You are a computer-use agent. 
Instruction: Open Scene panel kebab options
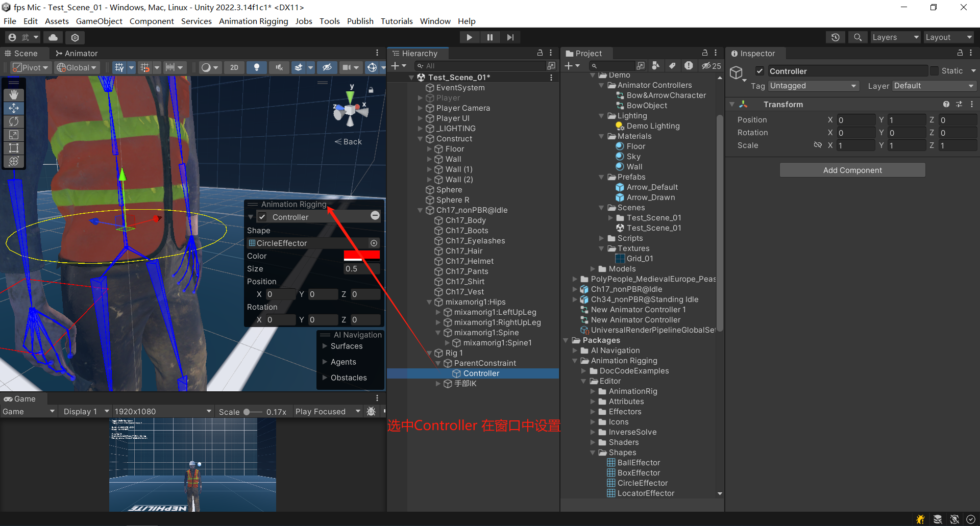377,53
